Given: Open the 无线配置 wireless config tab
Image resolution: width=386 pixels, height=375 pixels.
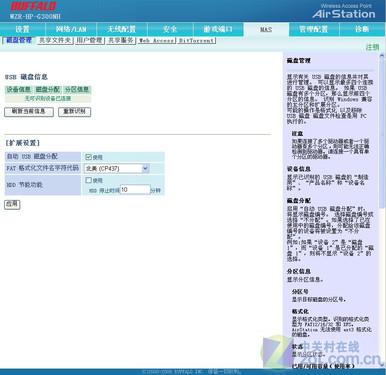Looking at the screenshot, I should point(122,29).
